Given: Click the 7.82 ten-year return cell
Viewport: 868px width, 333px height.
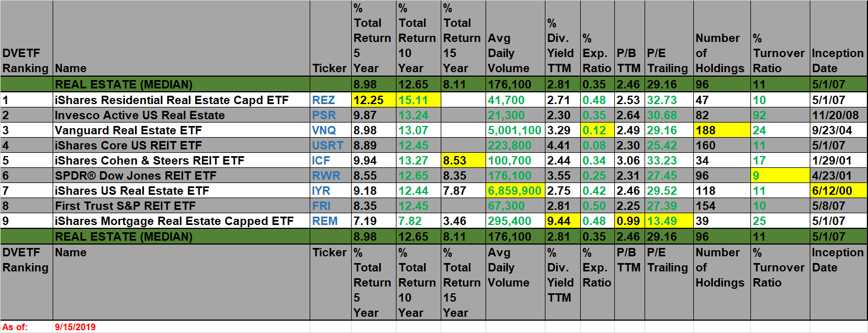Looking at the screenshot, I should coord(418,221).
